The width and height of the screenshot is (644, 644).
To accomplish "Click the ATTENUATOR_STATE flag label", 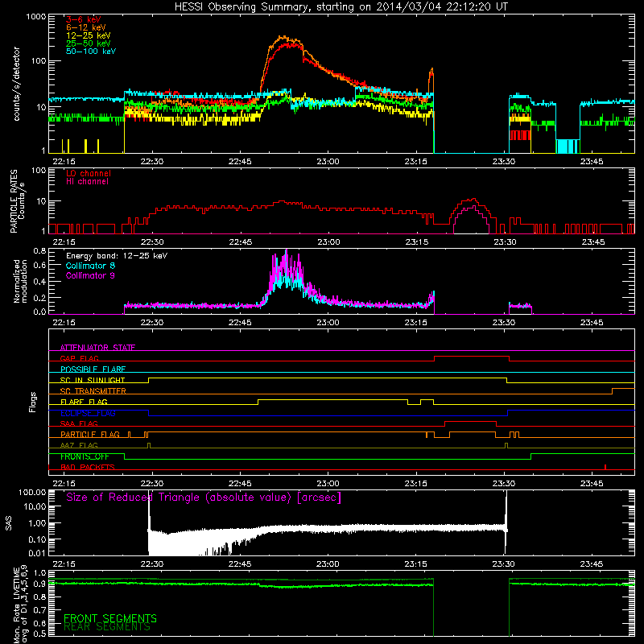I will 97,348.
